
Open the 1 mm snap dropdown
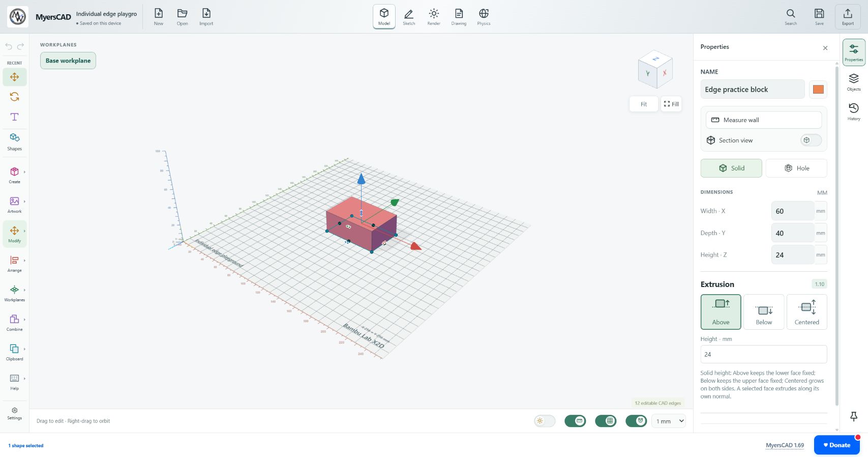[x=669, y=421]
